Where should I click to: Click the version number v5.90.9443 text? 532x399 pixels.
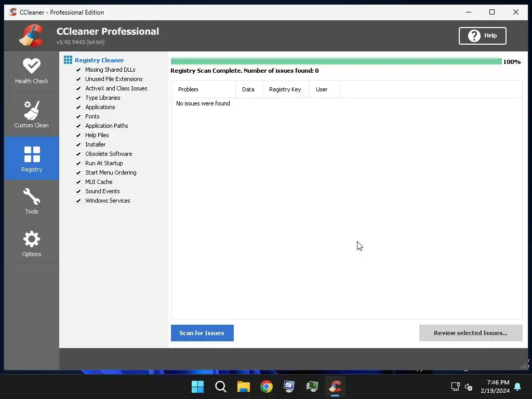click(81, 43)
